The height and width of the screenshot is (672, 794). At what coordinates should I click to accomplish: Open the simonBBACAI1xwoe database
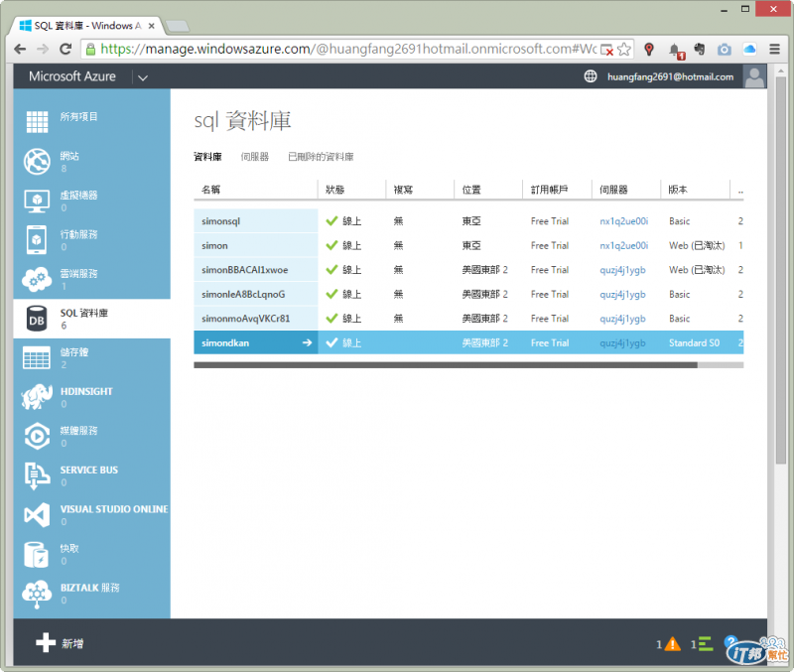pyautogui.click(x=244, y=270)
